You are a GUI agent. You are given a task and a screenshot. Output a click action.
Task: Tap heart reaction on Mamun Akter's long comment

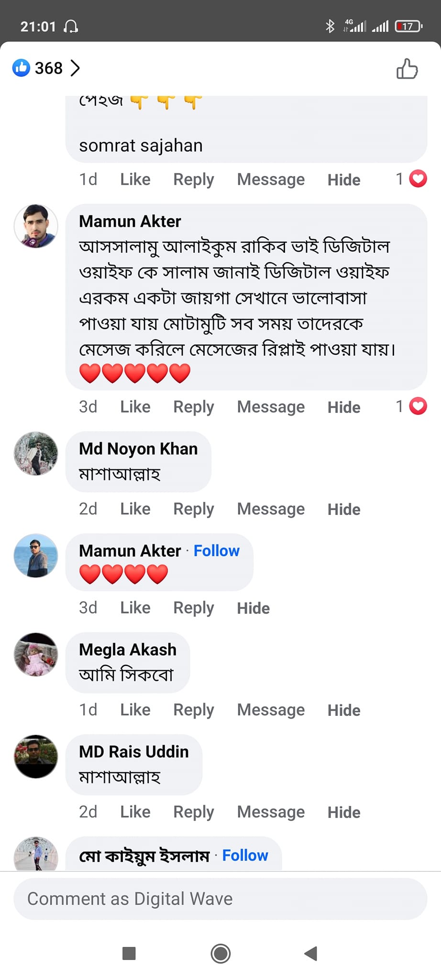click(418, 406)
